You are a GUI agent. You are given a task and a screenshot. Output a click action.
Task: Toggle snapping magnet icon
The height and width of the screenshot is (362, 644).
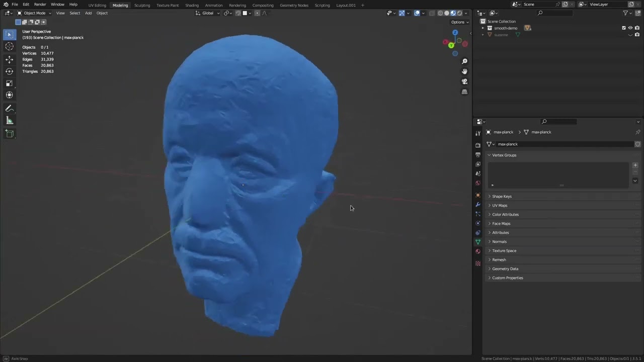(238, 13)
